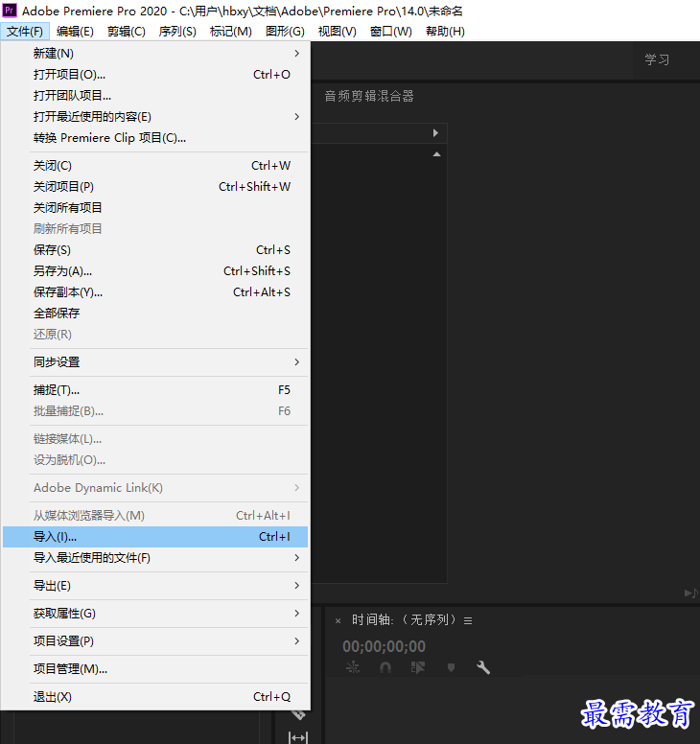Click the Premiere Pro app icon in title bar
The width and height of the screenshot is (700, 744).
point(10,11)
